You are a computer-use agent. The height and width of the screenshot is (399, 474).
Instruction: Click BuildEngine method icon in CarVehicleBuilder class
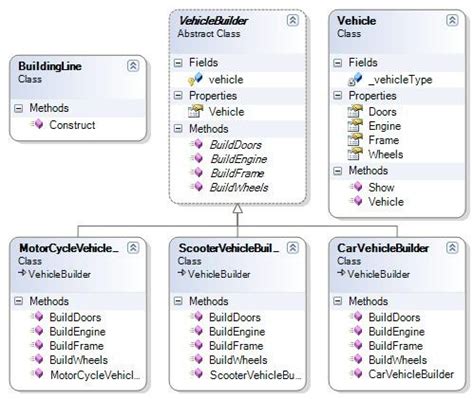pos(356,331)
